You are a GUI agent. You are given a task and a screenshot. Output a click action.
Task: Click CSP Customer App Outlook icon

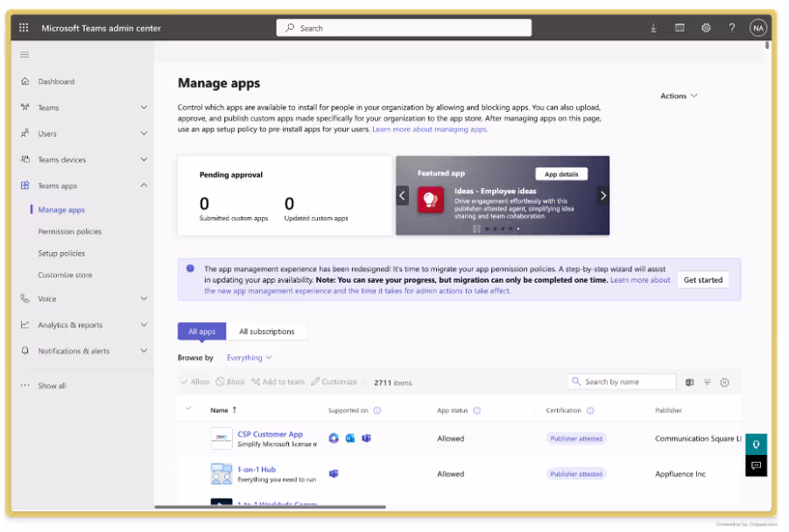[349, 438]
